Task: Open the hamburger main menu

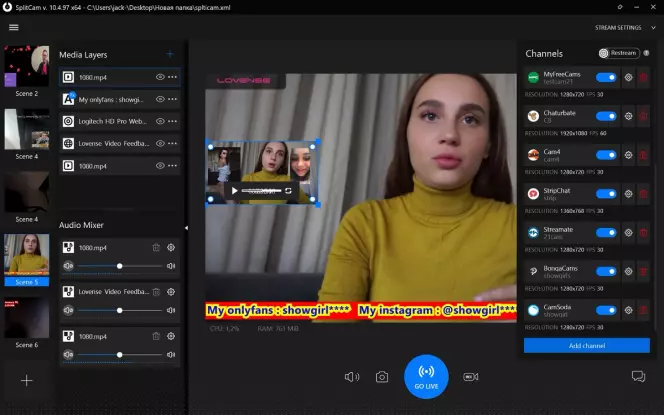Action: (14, 28)
